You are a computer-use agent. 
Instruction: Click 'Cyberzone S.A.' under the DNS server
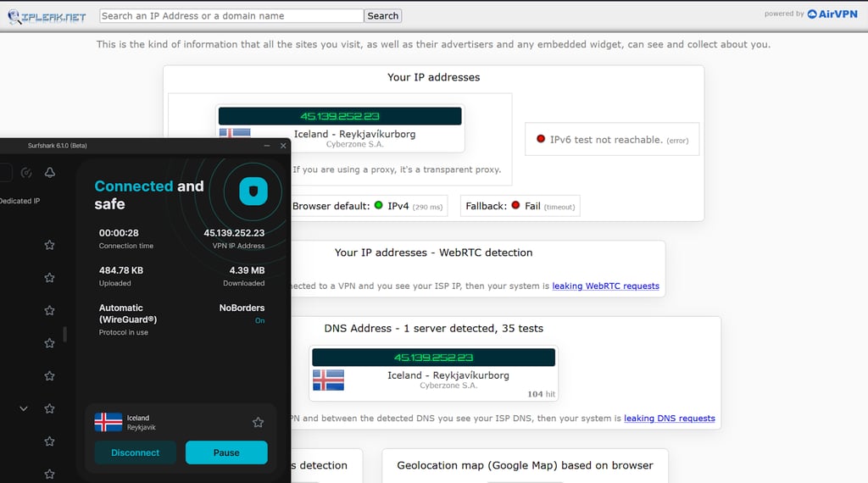(x=448, y=386)
